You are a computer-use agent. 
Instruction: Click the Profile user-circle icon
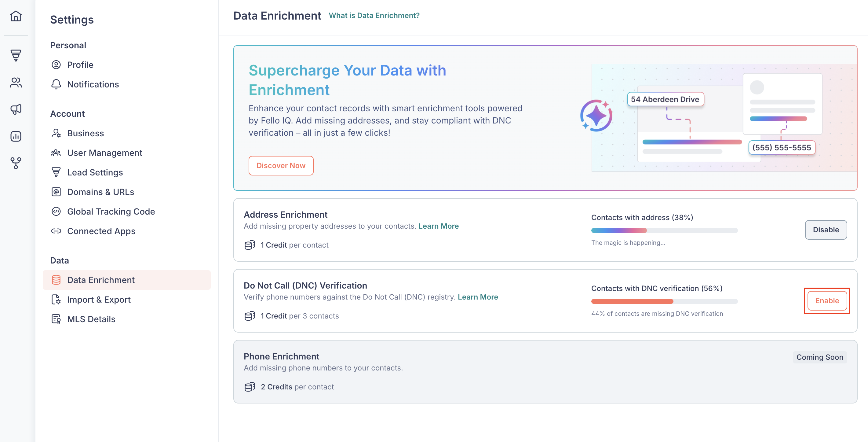pos(56,65)
